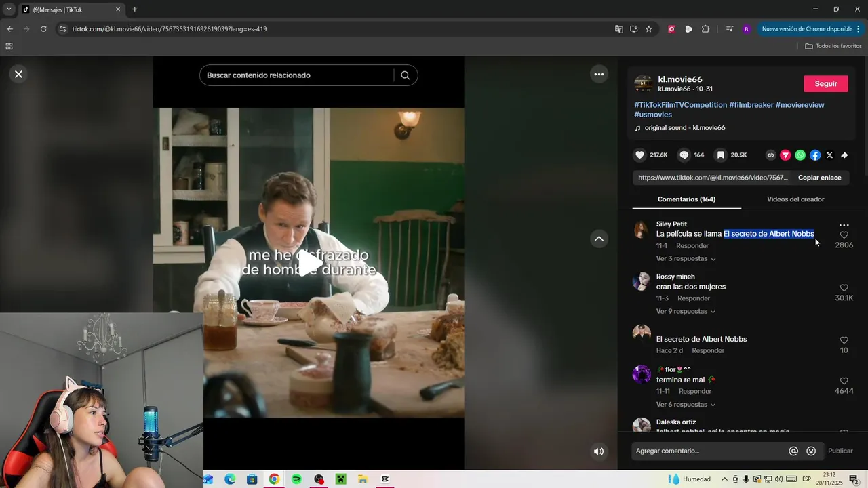Share the video to Facebook
868x488 pixels.
click(815, 155)
